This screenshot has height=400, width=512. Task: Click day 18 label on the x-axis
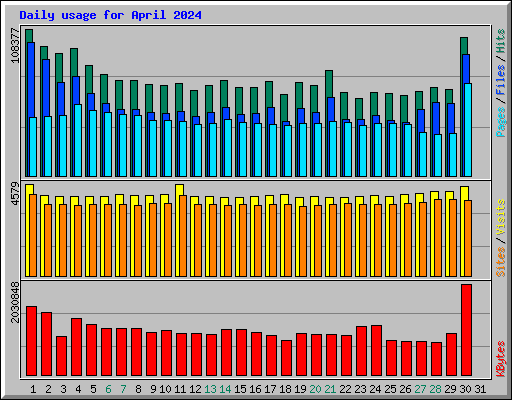[285, 389]
